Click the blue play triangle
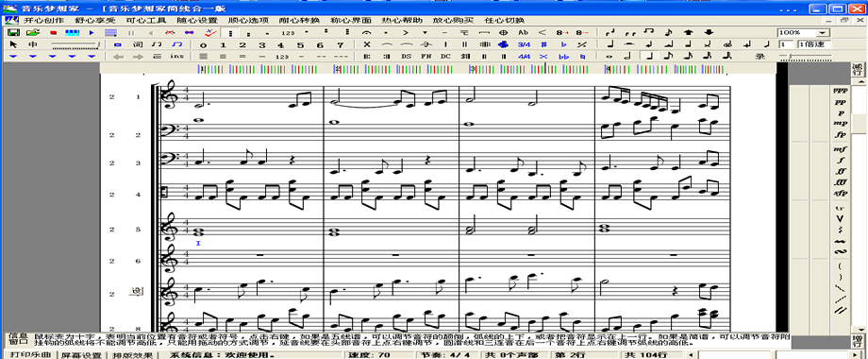868x359 pixels. 92,33
